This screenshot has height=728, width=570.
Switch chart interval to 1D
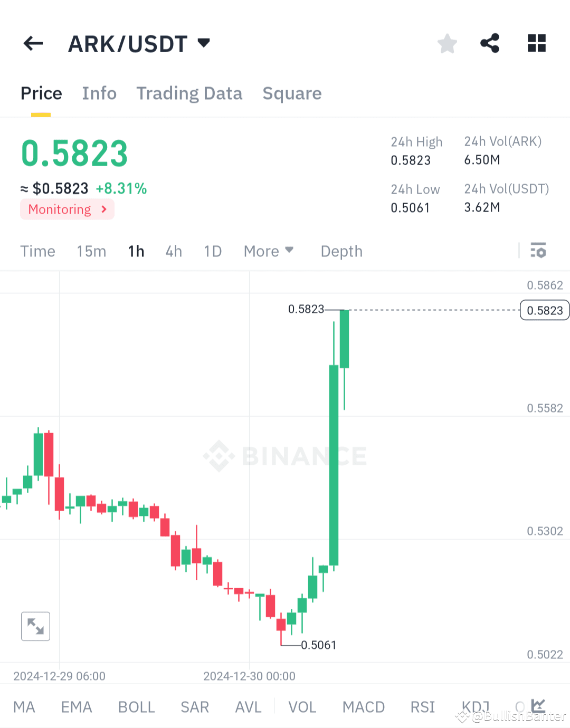[x=213, y=251]
